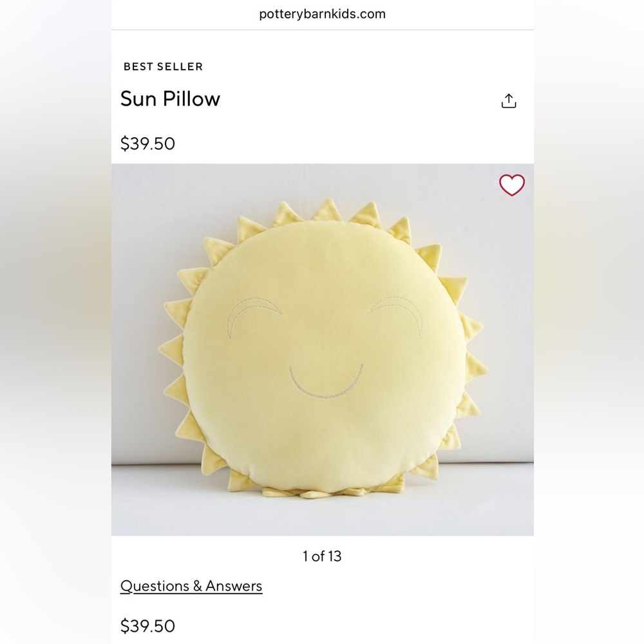The height and width of the screenshot is (644, 644).
Task: Click the heart outline on the product photo
Action: click(512, 185)
